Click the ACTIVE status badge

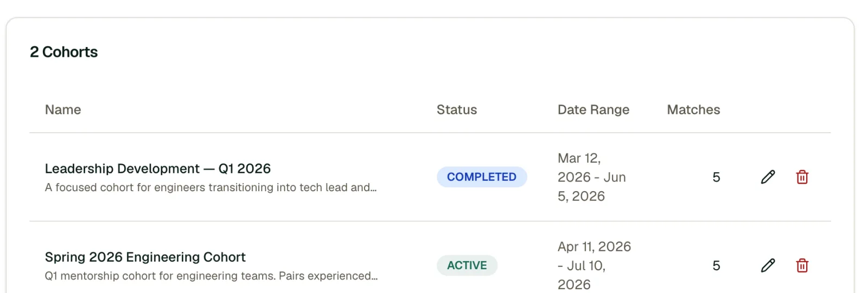click(467, 265)
